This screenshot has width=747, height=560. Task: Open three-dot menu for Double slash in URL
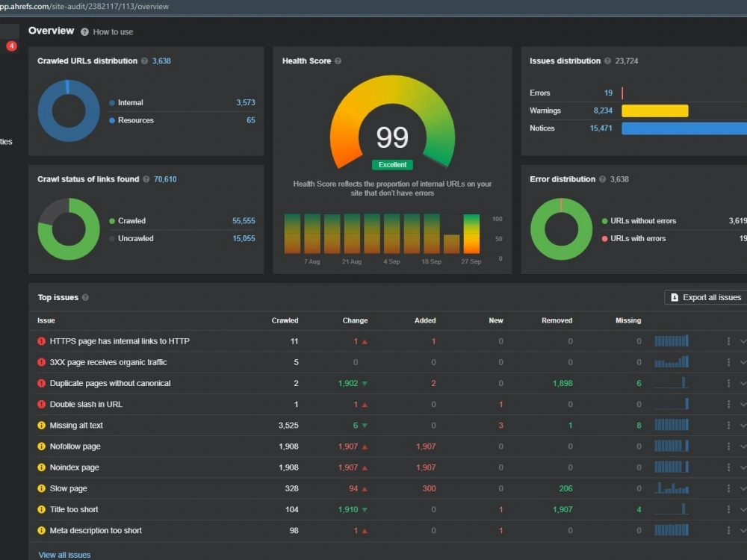click(728, 404)
